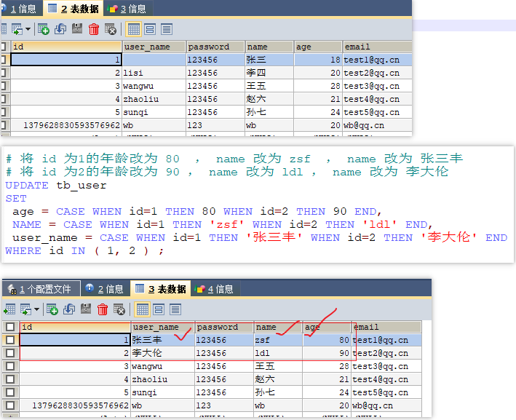
Task: Open lower panel's 2 信息 tab
Action: 105,289
